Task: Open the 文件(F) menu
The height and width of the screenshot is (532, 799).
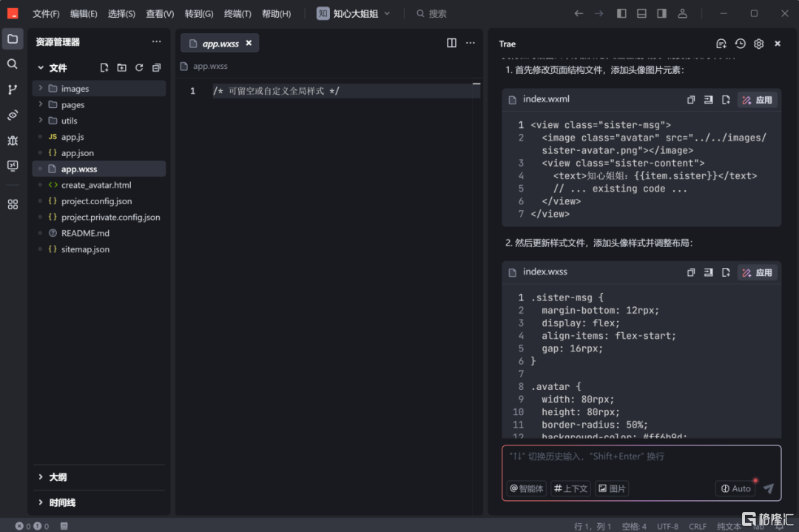Action: click(46, 14)
